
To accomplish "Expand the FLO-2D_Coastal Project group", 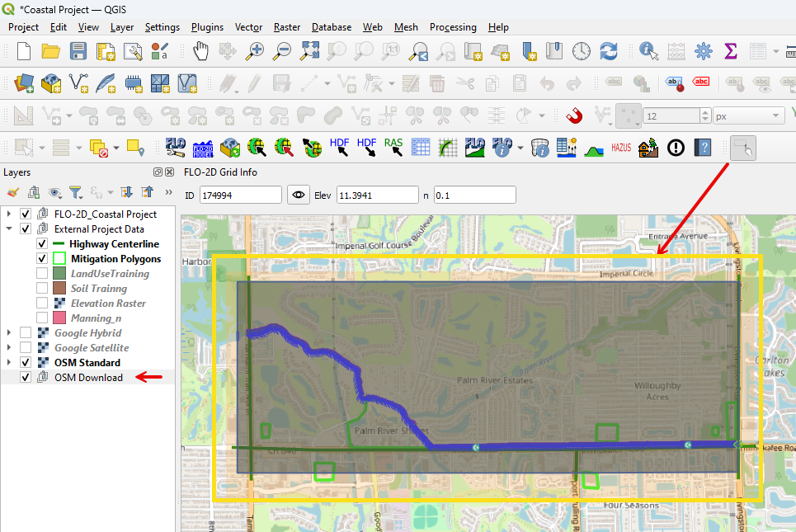I will (9, 214).
